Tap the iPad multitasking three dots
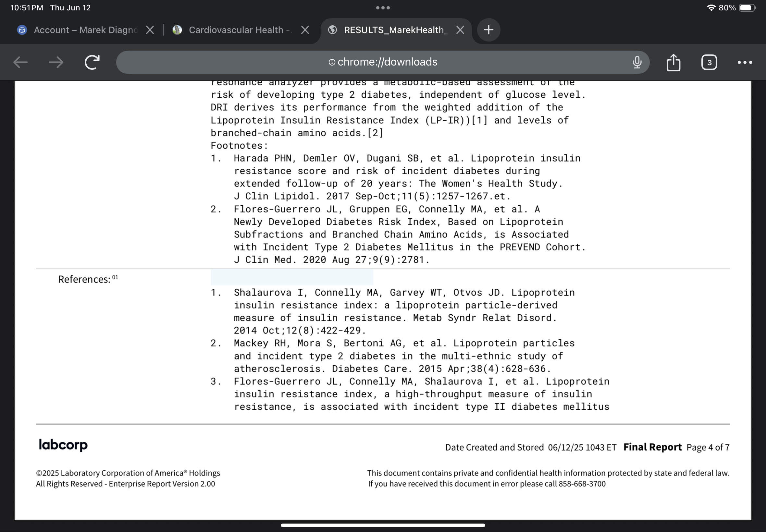This screenshot has width=766, height=532. tap(383, 8)
